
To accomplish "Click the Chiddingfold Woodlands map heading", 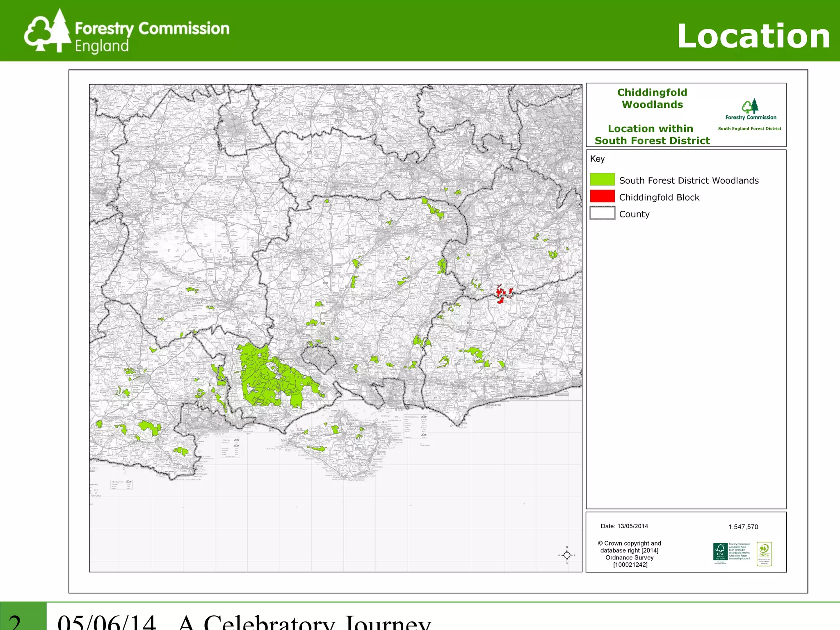I will coord(652,98).
